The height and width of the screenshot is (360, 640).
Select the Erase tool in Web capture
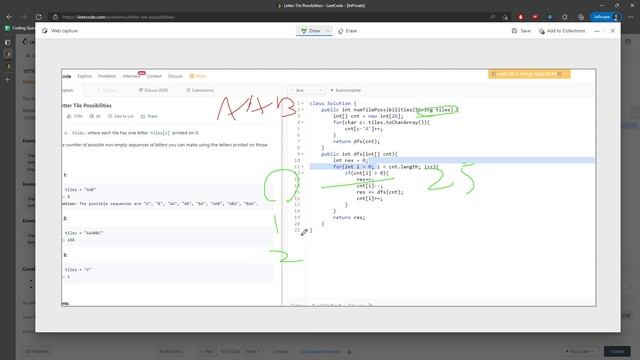click(347, 31)
